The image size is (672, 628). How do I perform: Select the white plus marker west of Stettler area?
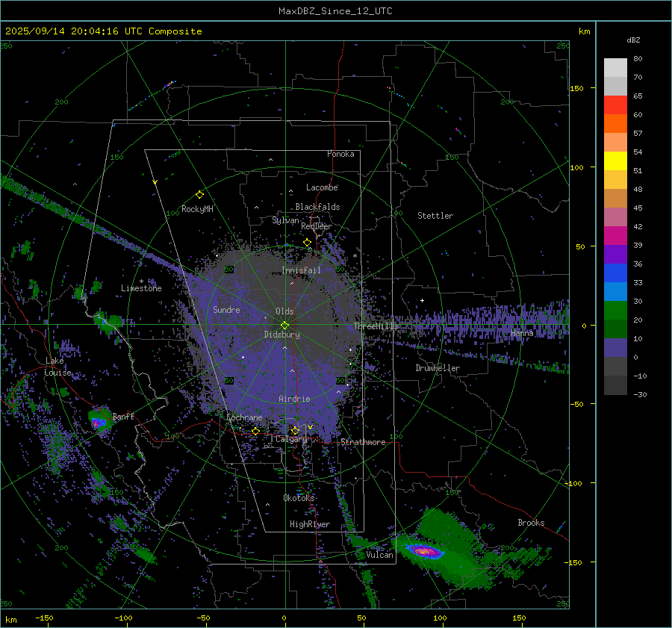click(x=422, y=300)
